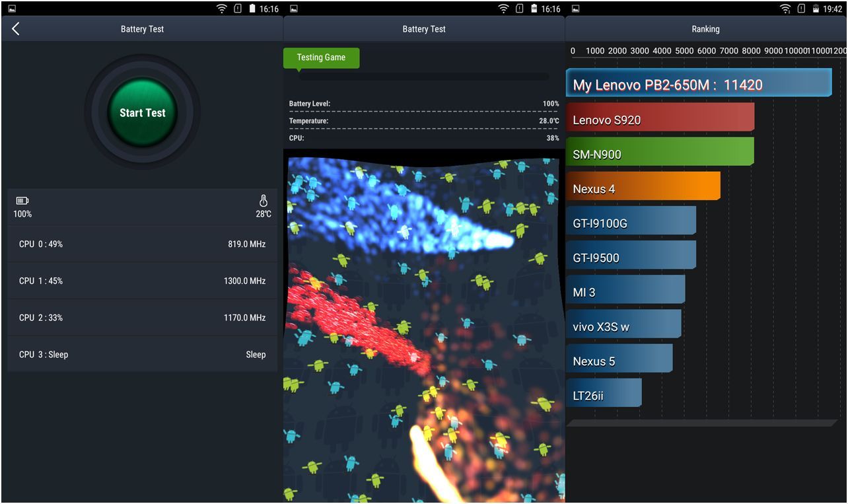The image size is (848, 504).
Task: Select the CPU 1 : 45% row
Action: coord(142,281)
